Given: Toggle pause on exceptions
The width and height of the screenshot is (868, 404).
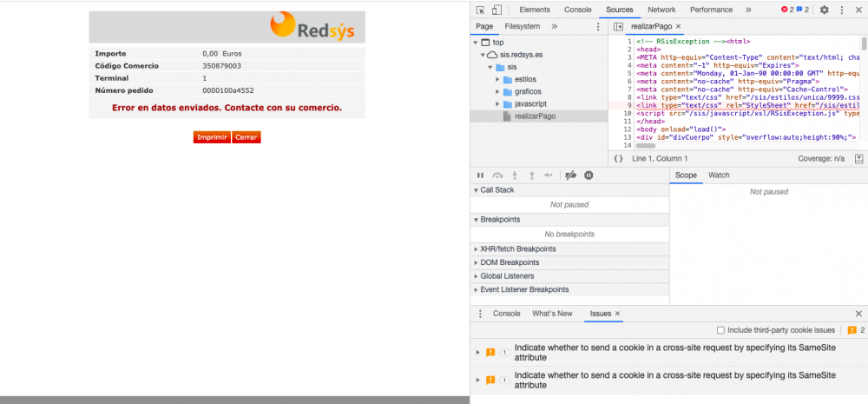Looking at the screenshot, I should coord(589,176).
